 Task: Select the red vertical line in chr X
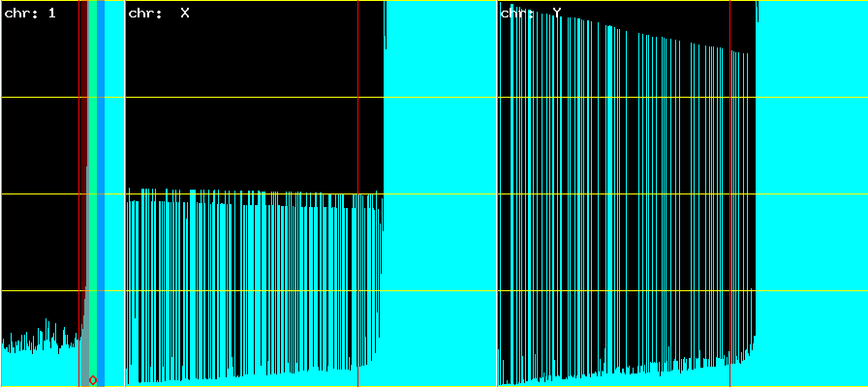(x=357, y=145)
